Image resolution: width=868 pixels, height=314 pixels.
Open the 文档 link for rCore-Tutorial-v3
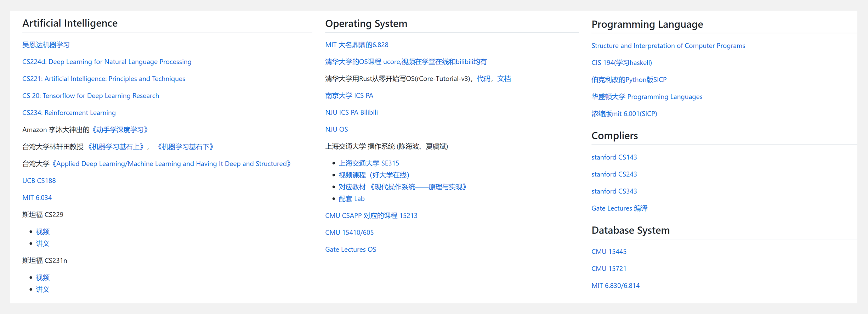(504, 79)
